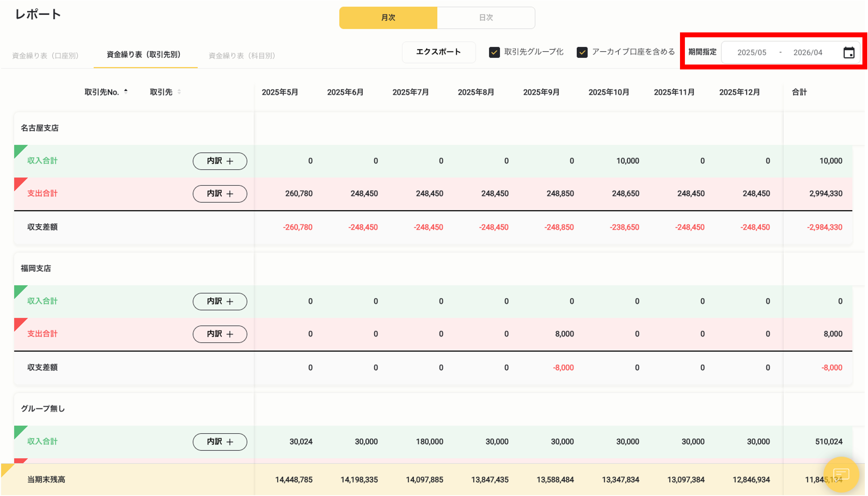Expand 内訳 for 福岡支店 収入合計

(x=220, y=301)
